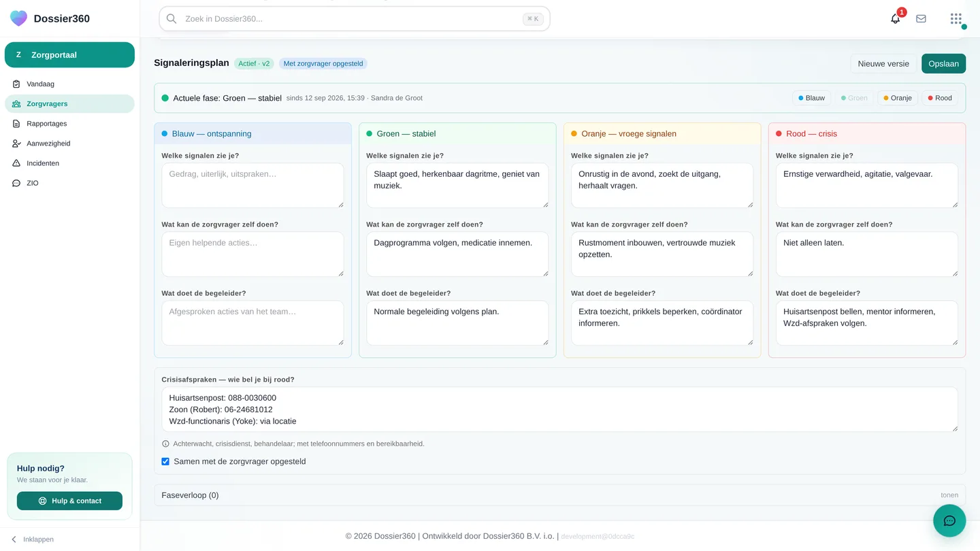Click the info icon under Crisisafspraken
The width and height of the screenshot is (980, 551).
[x=165, y=444]
